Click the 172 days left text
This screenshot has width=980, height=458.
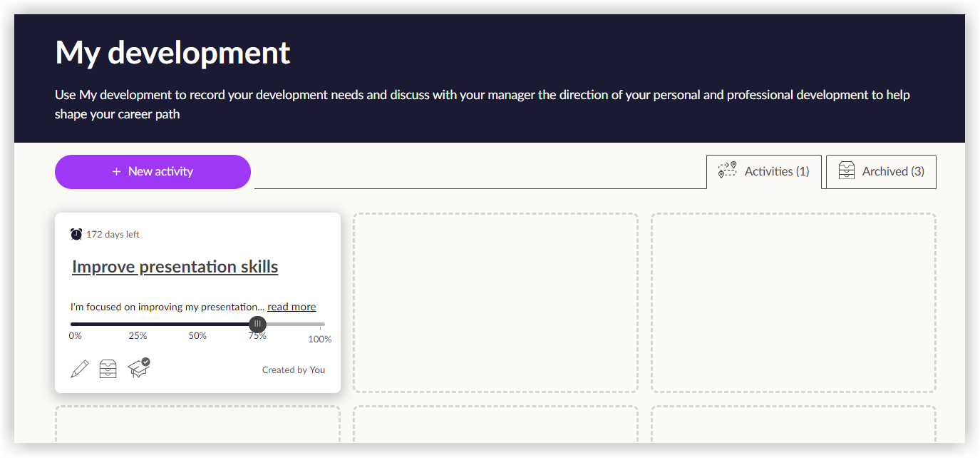(113, 233)
